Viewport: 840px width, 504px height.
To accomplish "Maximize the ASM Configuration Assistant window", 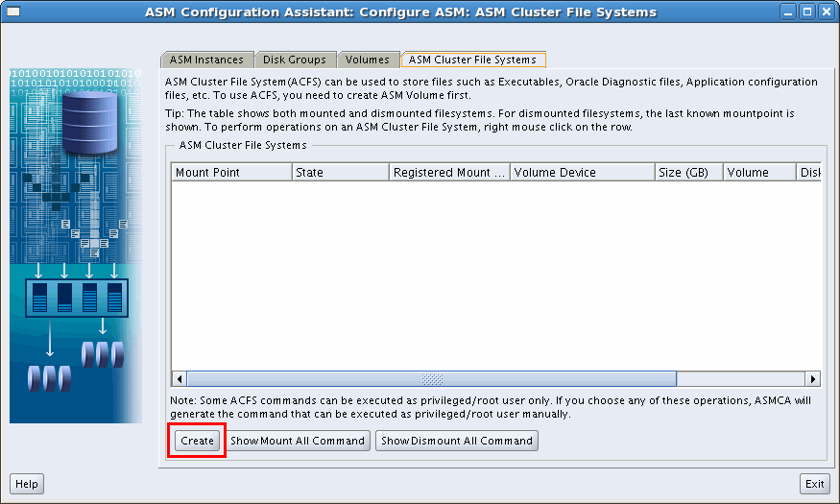I will (x=806, y=12).
